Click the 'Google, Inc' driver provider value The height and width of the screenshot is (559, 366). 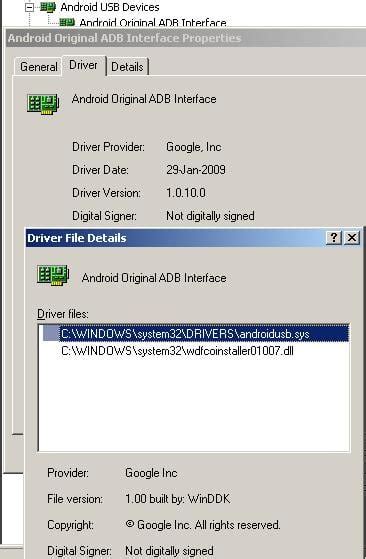(x=194, y=147)
